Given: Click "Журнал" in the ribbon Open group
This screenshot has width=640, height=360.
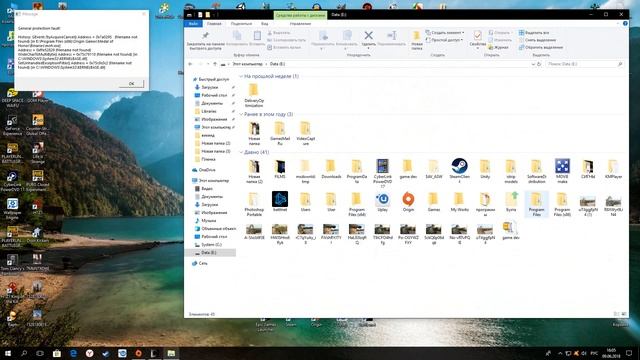Looking at the screenshot, I should (x=498, y=47).
